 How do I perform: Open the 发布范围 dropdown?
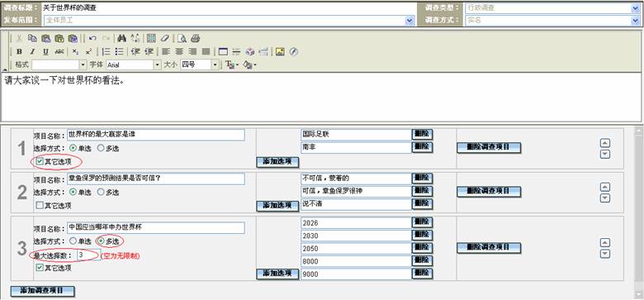tap(410, 20)
